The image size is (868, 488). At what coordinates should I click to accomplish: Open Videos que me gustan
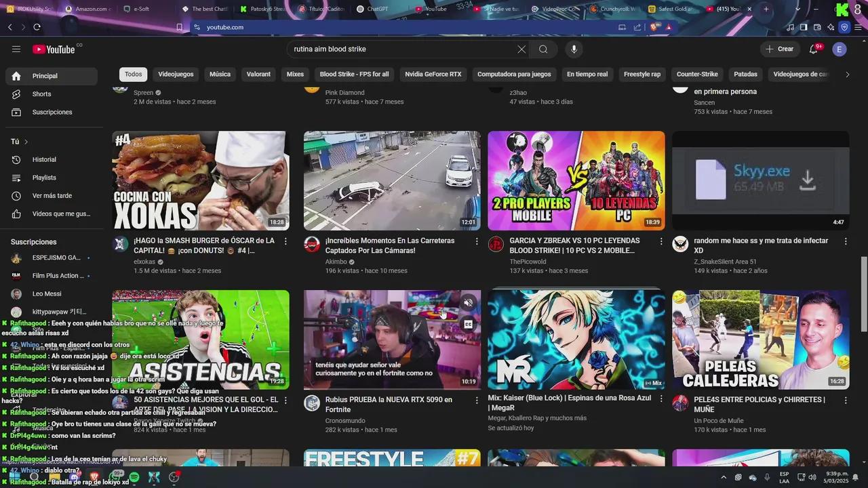(52, 213)
